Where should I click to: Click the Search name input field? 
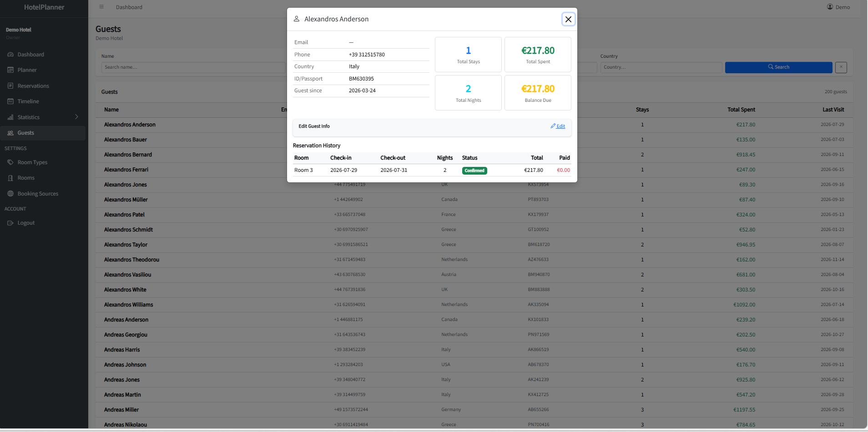(x=193, y=67)
